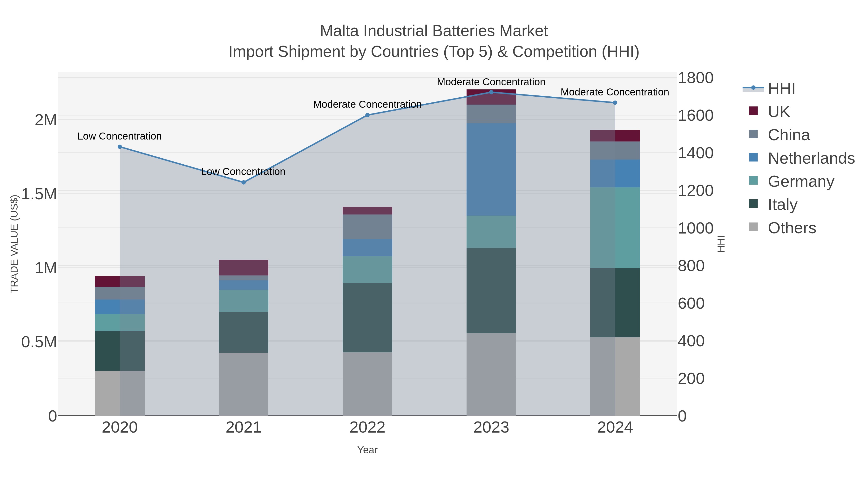Click the Germany teal legend swatch
Viewport: 868px width, 488px height.
(x=753, y=180)
